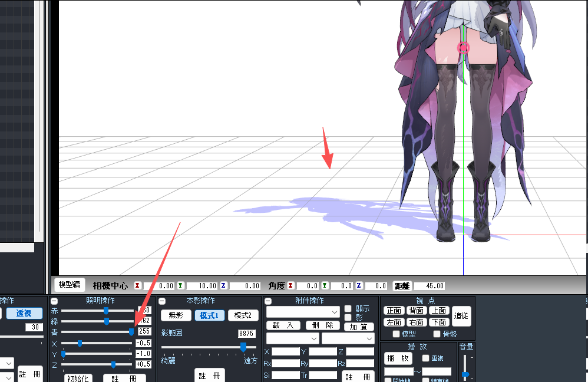Click the 加算 button
Screen dimensions: 588x382
359,327
